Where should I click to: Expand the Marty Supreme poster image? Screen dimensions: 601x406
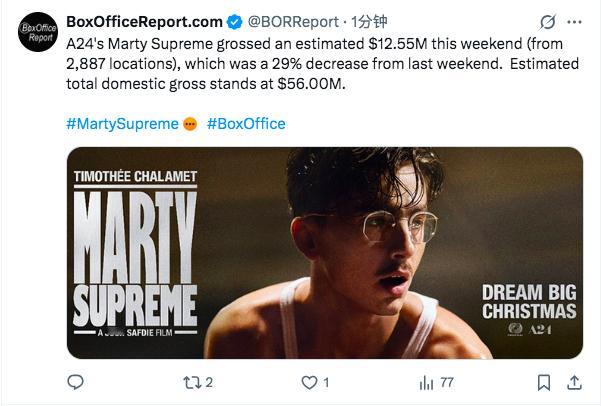click(324, 253)
